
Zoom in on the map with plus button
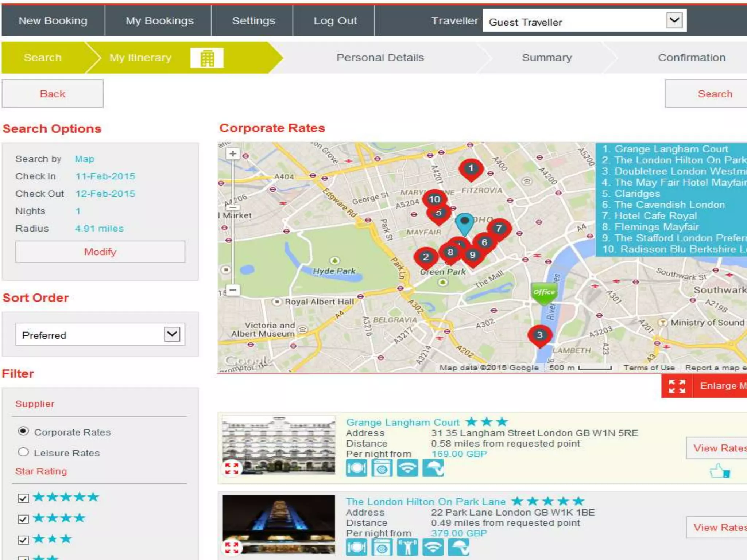pos(233,153)
